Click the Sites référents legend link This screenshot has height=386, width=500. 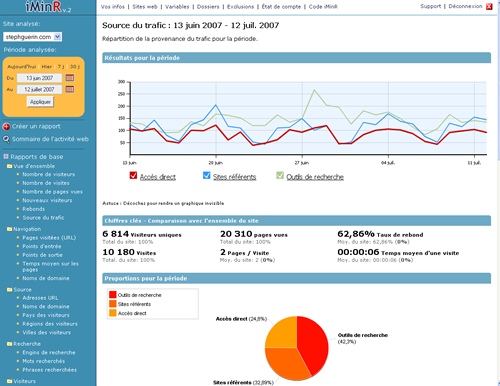pyautogui.click(x=235, y=177)
